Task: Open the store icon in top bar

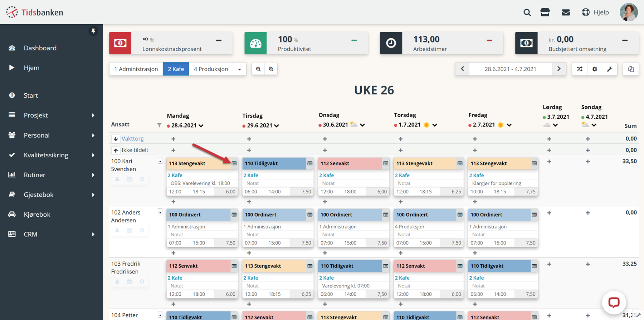Action: tap(545, 13)
